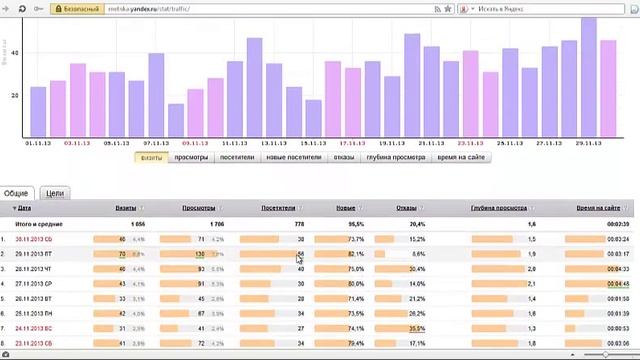Click the row date 27.11.2013 СР
The width and height of the screenshot is (640, 360).
coord(33,284)
